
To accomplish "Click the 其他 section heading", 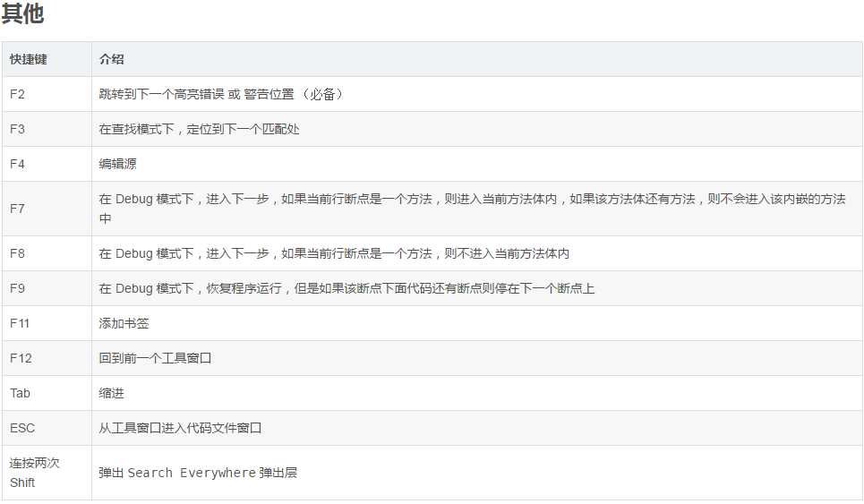I will (22, 14).
